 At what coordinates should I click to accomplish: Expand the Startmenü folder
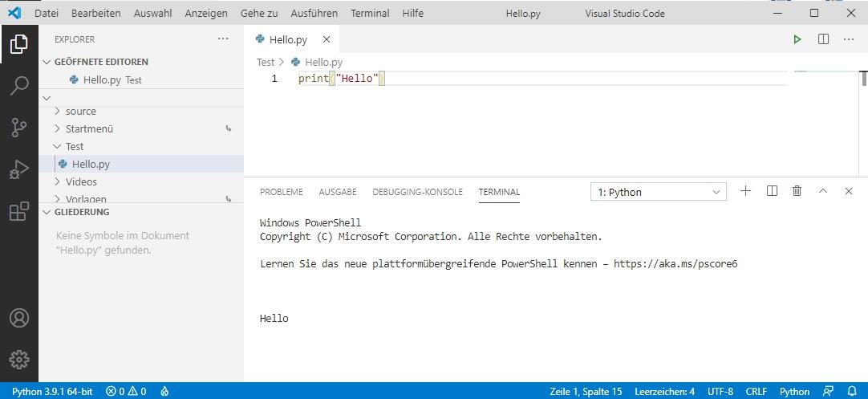coord(58,128)
